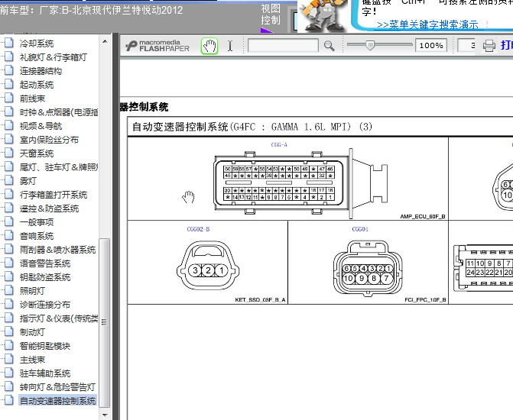Click the sidebar scroll-down arrow
This screenshot has height=420, width=513.
[x=105, y=415]
